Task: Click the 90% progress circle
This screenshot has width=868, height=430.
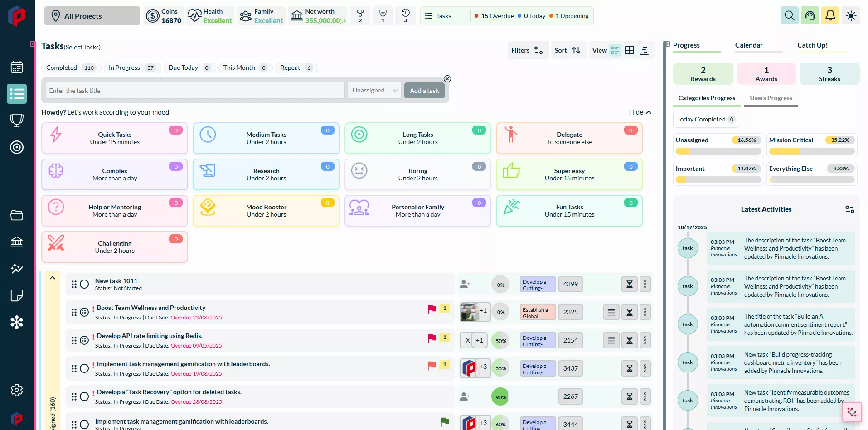Action: 500,397
